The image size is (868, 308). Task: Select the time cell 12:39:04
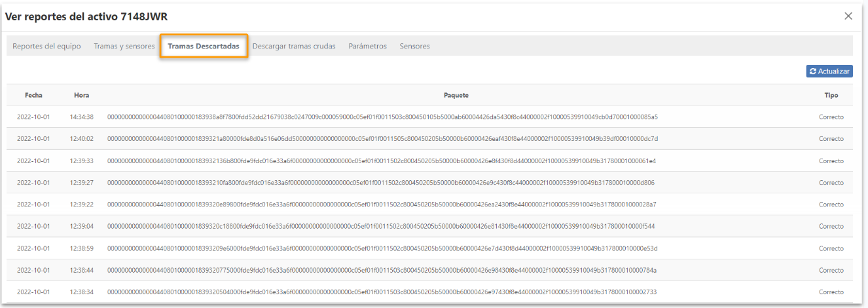(82, 226)
